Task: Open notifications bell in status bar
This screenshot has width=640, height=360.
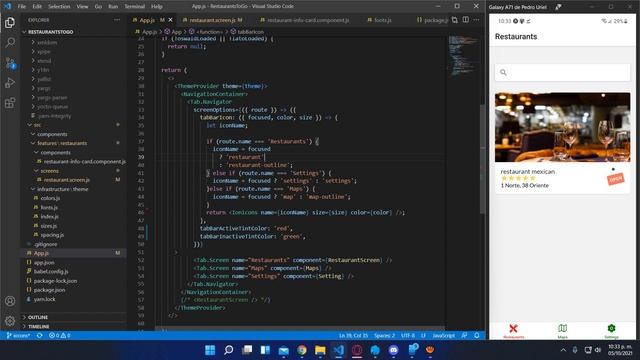Action: pyautogui.click(x=477, y=336)
